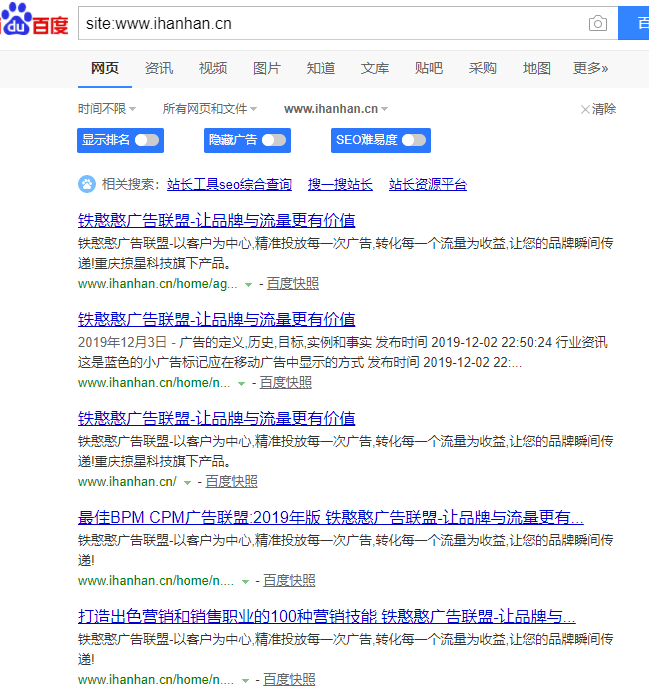This screenshot has height=687, width=649.
Task: Switch to the 资讯 tab
Action: pyautogui.click(x=159, y=68)
